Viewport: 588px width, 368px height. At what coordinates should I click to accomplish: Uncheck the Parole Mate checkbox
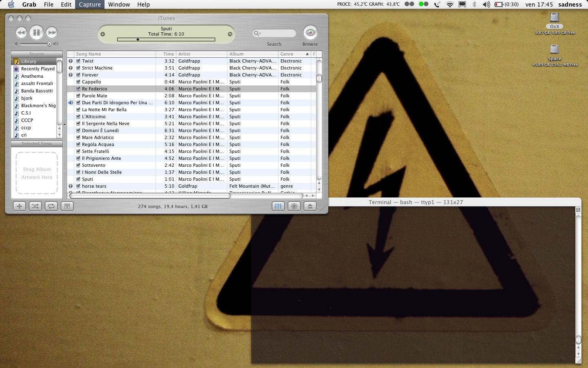78,96
